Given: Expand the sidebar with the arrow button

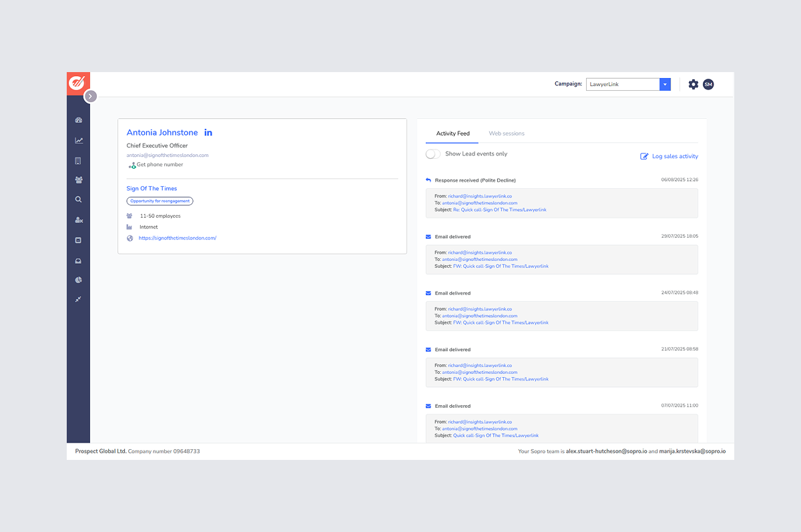Looking at the screenshot, I should point(91,96).
